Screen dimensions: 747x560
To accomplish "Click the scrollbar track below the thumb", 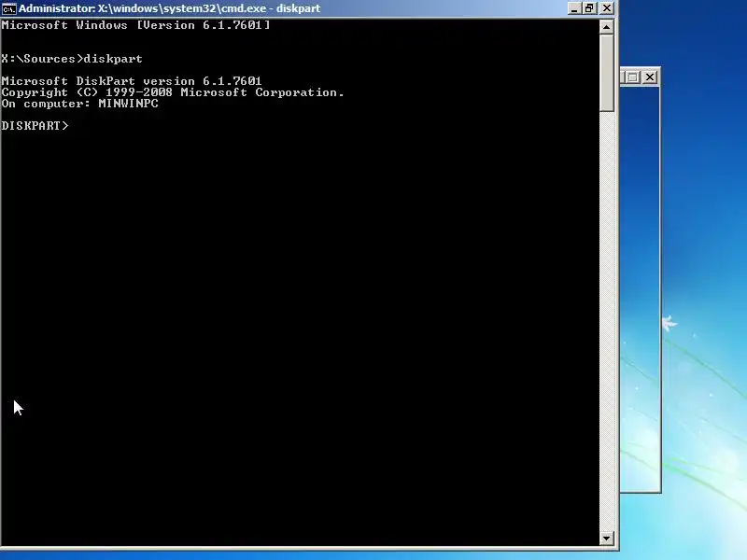I will 606,321.
